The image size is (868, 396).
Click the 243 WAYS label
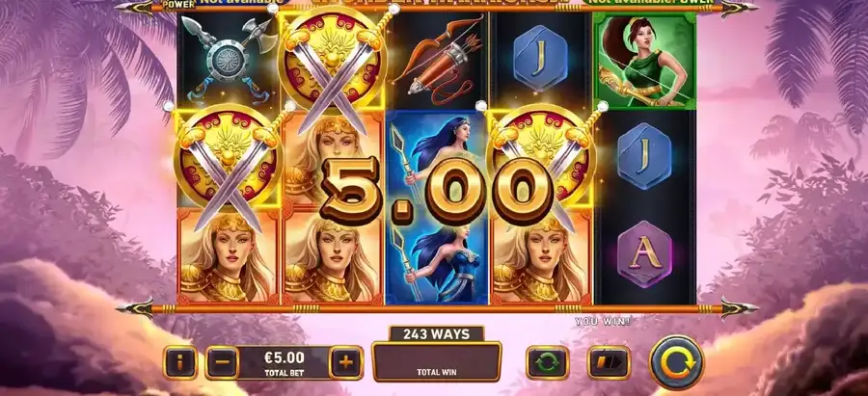pyautogui.click(x=436, y=334)
